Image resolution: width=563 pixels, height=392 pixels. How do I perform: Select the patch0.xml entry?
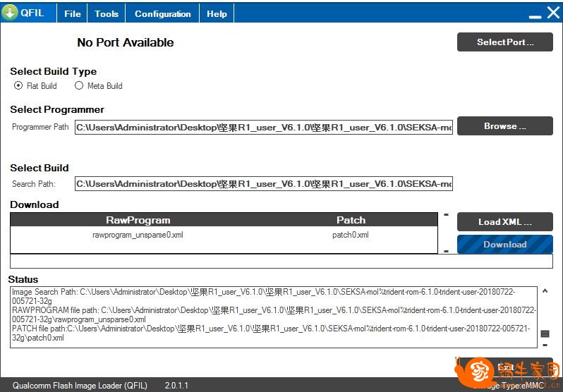[351, 235]
